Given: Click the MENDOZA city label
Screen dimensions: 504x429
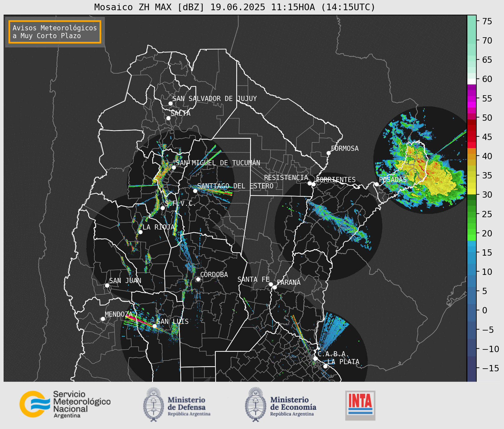Looking at the screenshot, I should 118,314.
